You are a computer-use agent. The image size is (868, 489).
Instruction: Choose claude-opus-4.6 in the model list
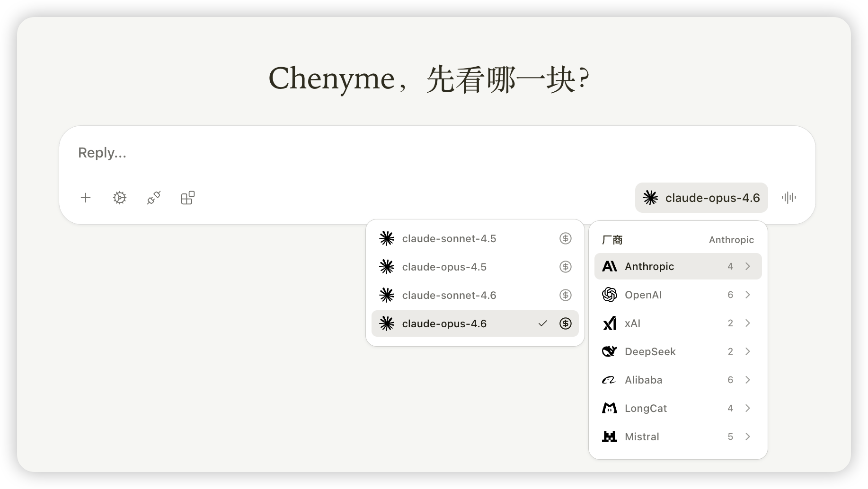pyautogui.click(x=475, y=323)
